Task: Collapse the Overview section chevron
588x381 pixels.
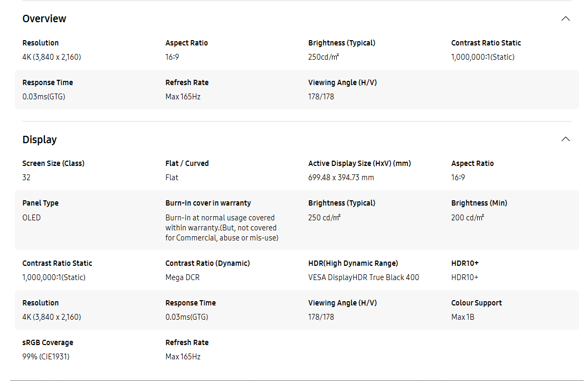Action: click(565, 19)
